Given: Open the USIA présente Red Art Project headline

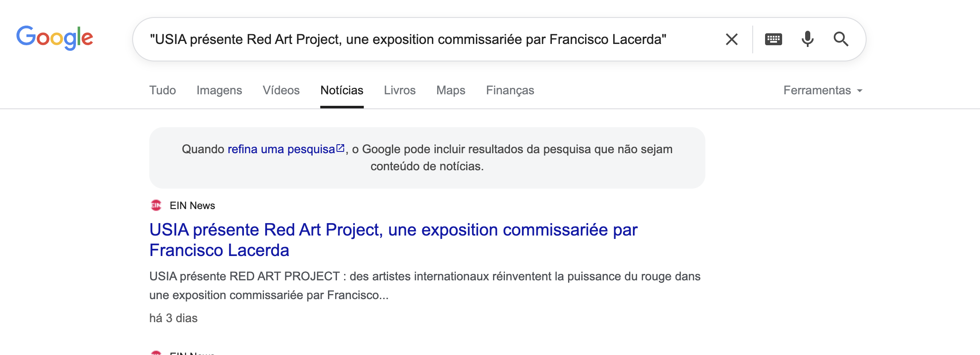Looking at the screenshot, I should pos(393,240).
